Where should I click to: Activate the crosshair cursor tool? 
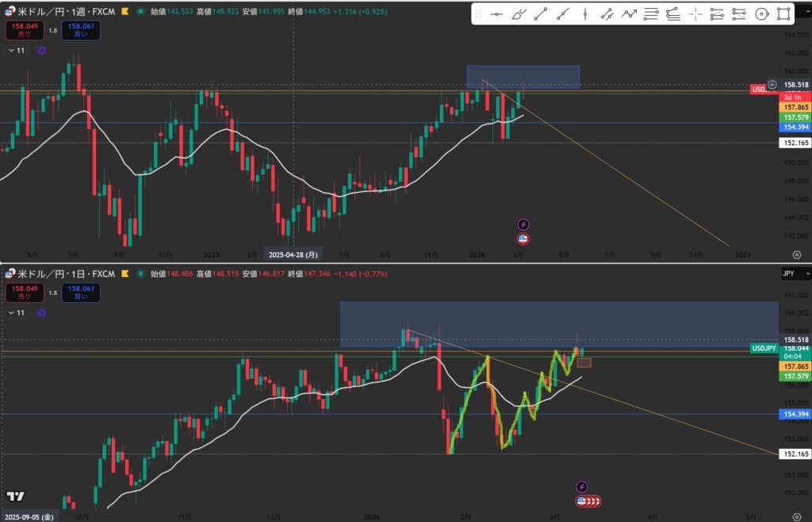pyautogui.click(x=695, y=14)
